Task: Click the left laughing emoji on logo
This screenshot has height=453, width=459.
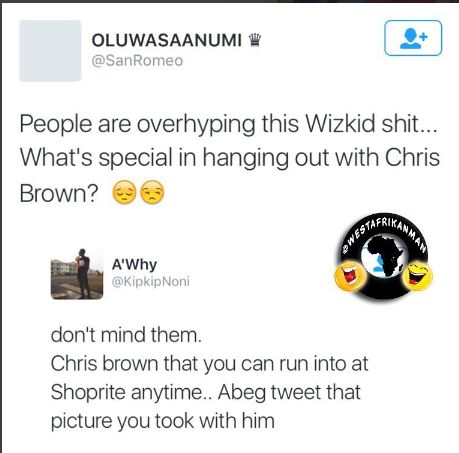Action: (x=350, y=275)
